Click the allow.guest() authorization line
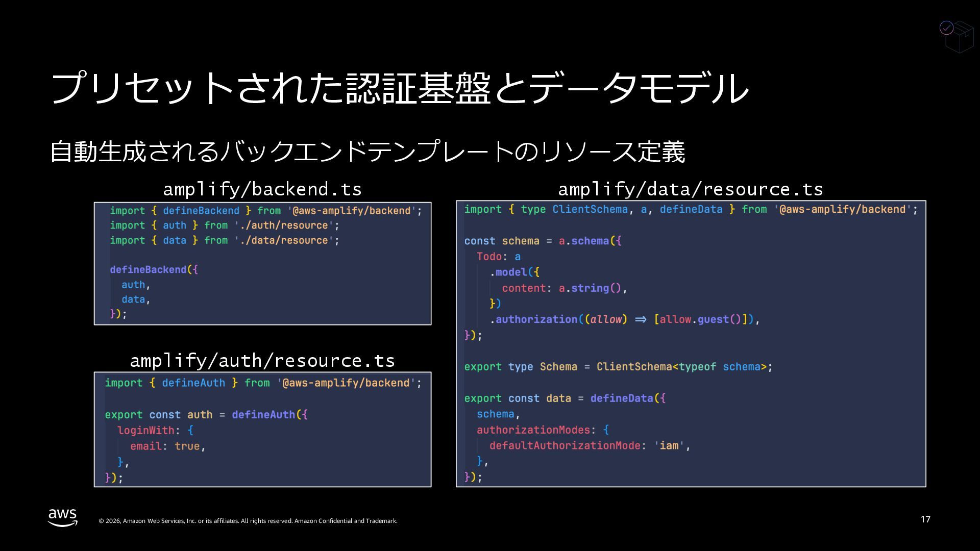This screenshot has height=551, width=980. click(x=624, y=319)
